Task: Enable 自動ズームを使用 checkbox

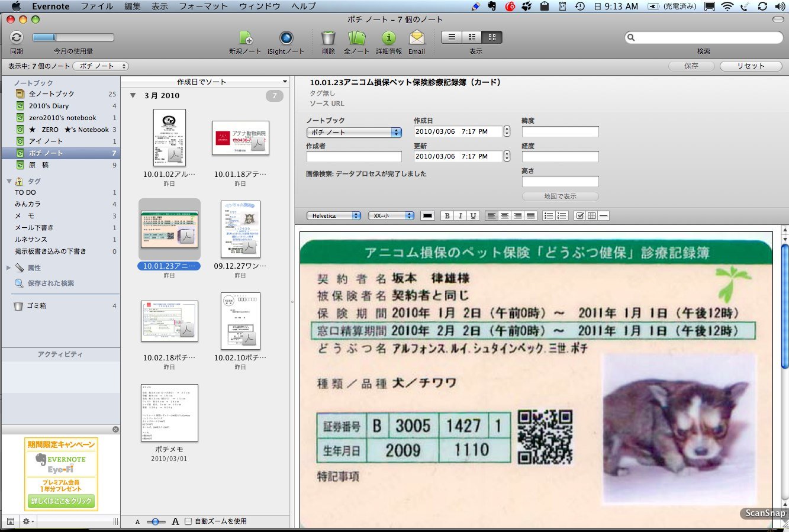Action: (x=188, y=521)
